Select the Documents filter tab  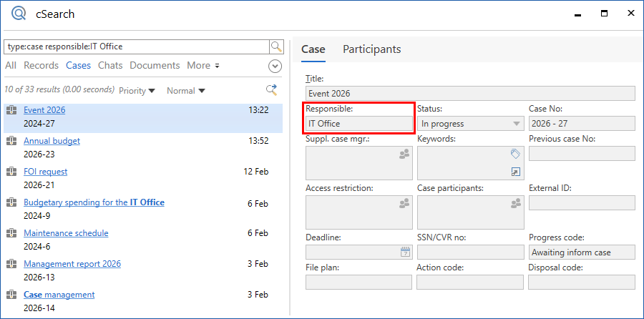(155, 66)
